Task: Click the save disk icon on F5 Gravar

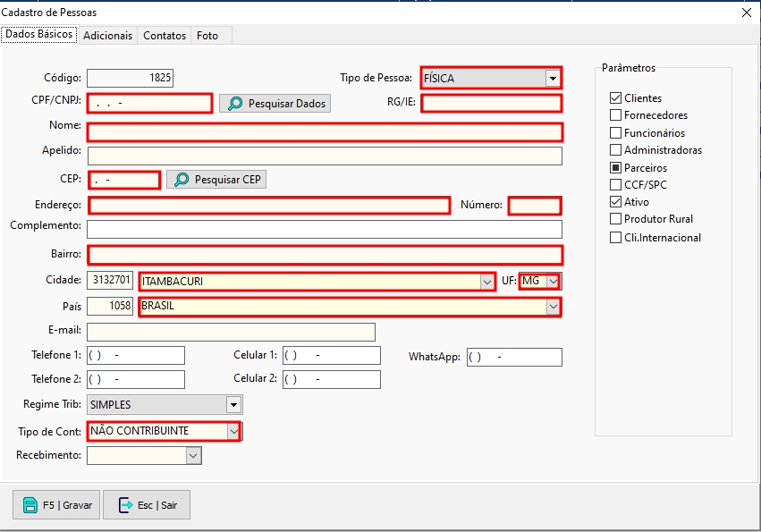Action: pyautogui.click(x=30, y=505)
